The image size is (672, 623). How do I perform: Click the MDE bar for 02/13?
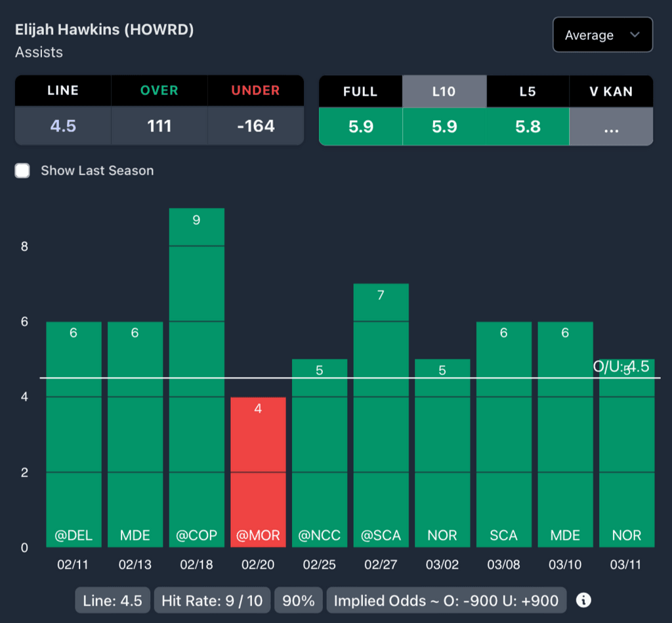coord(135,434)
